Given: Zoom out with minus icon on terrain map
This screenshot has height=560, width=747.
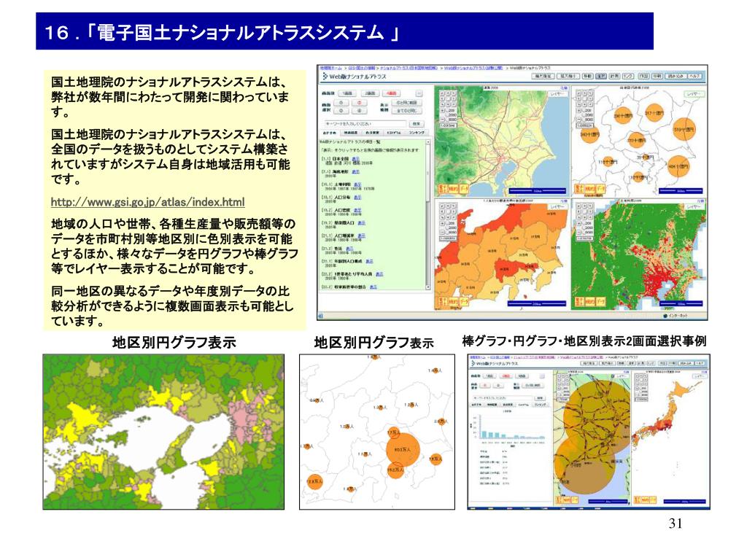Looking at the screenshot, I should coord(443,120).
